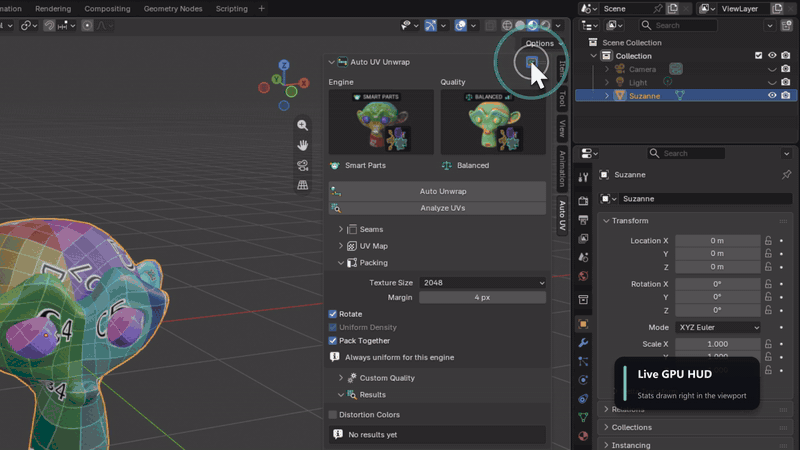Add a workspace with plus button
This screenshot has width=800, height=450.
pyautogui.click(x=261, y=9)
